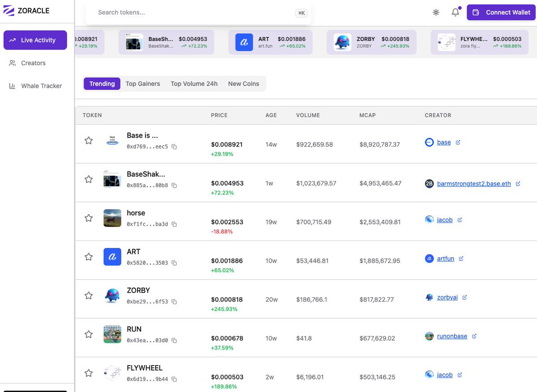Screen dimensions: 537x392
Task: Open external link beside barmstrongtest2.base.eth
Action: pyautogui.click(x=518, y=184)
